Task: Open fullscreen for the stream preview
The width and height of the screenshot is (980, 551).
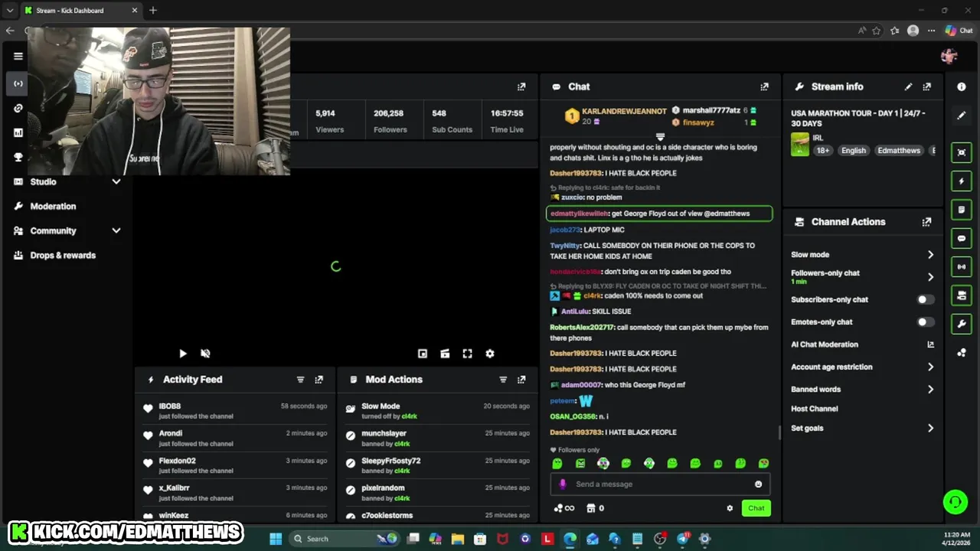Action: (467, 354)
